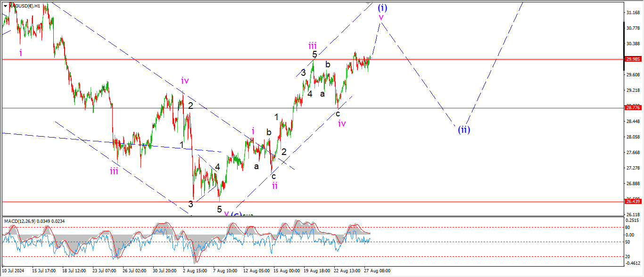Select the 29.985 red price tag

click(x=632, y=59)
